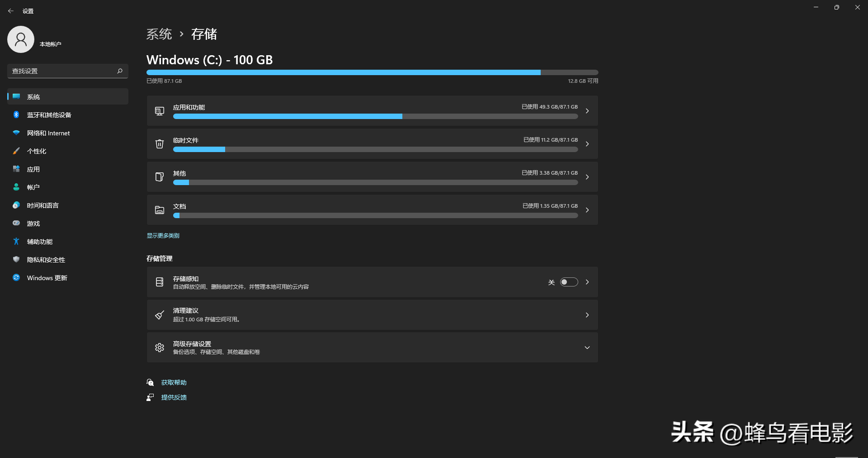Open 存储感知 settings via right chevron
This screenshot has width=868, height=458.
pyautogui.click(x=587, y=282)
